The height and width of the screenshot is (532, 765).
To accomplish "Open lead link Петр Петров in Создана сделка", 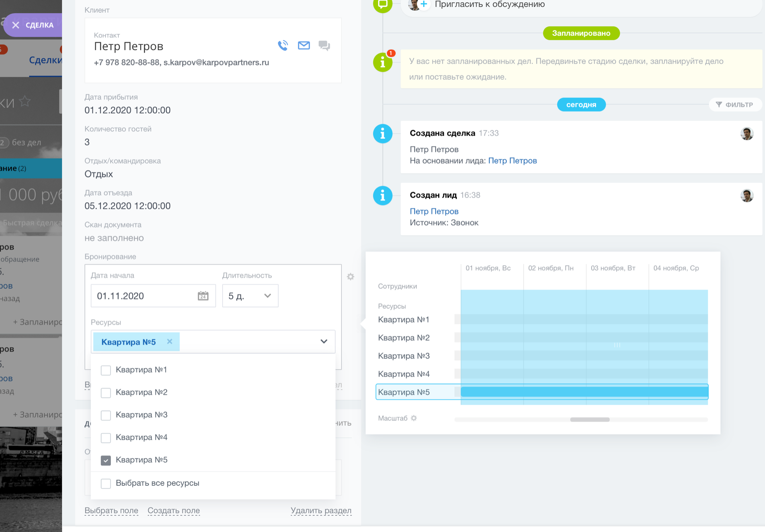I will 512,161.
